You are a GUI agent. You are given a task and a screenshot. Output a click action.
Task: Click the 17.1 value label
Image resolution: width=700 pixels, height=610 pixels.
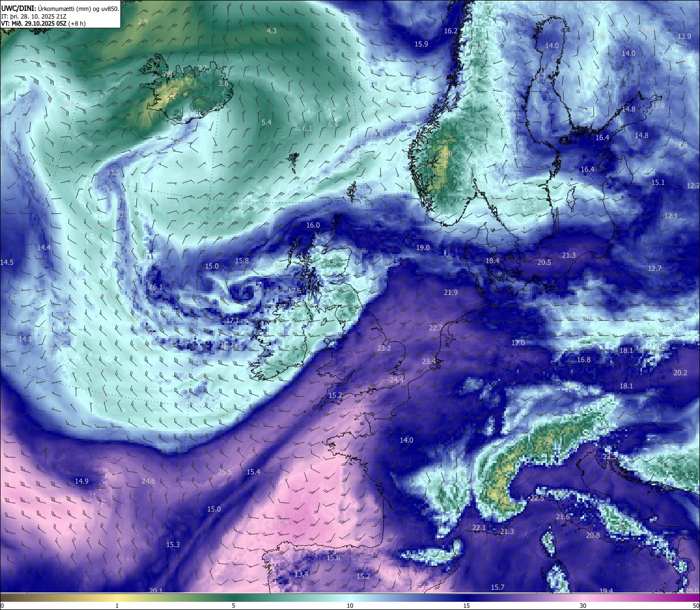point(232,319)
